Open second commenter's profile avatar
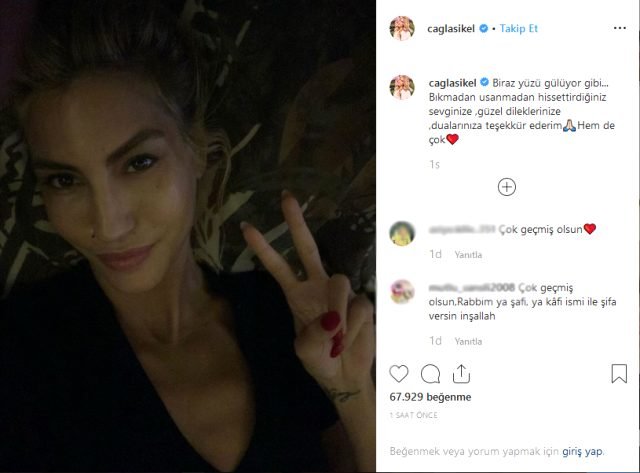Viewport: 640px width, 473px height. click(402, 292)
